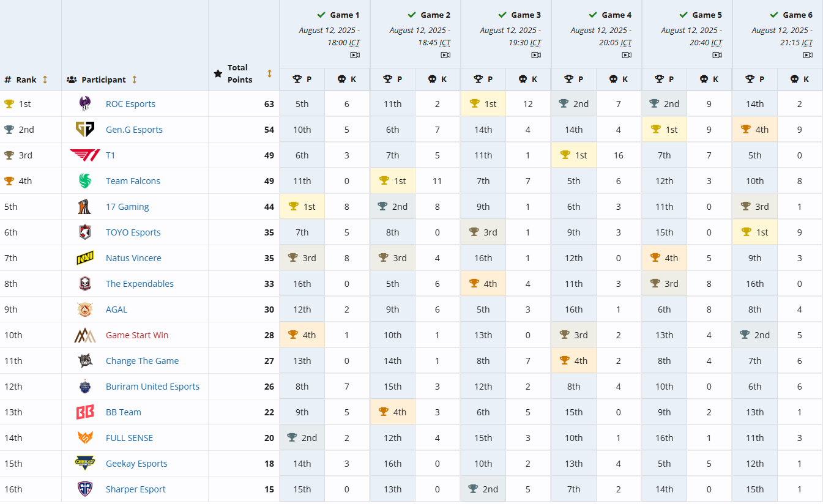
Task: Sort by Participant using its arrows
Action: point(134,80)
